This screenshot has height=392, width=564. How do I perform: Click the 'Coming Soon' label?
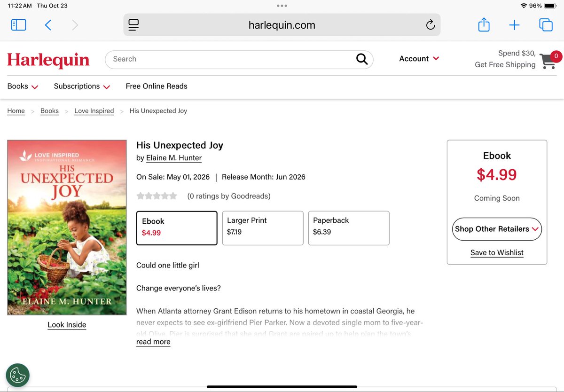[x=497, y=198]
